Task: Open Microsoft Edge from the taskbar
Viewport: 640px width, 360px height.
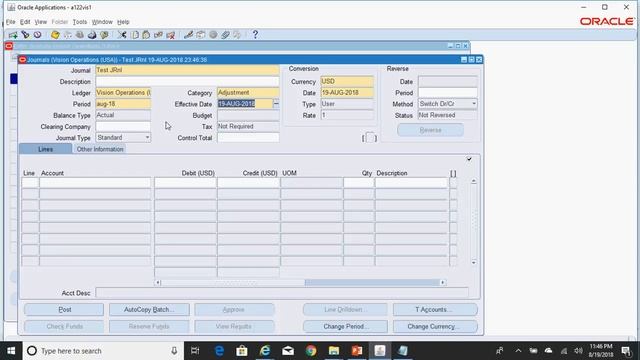Action: coord(219,351)
